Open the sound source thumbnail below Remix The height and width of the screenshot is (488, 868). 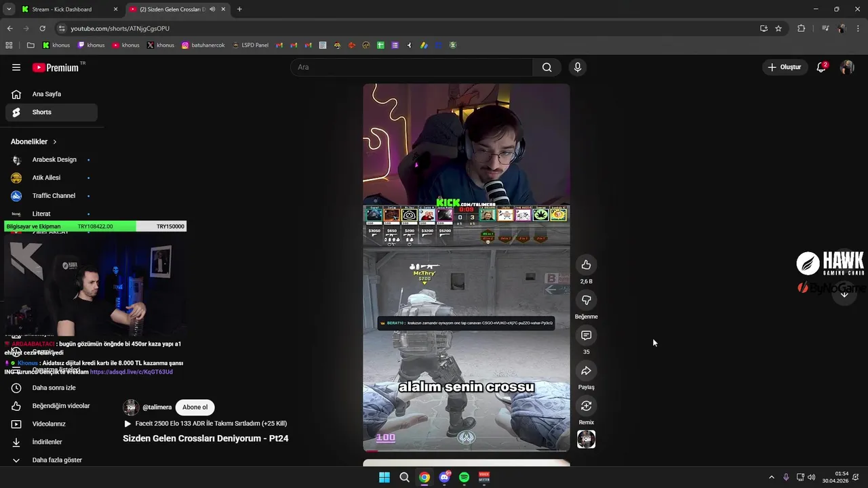[x=586, y=439]
